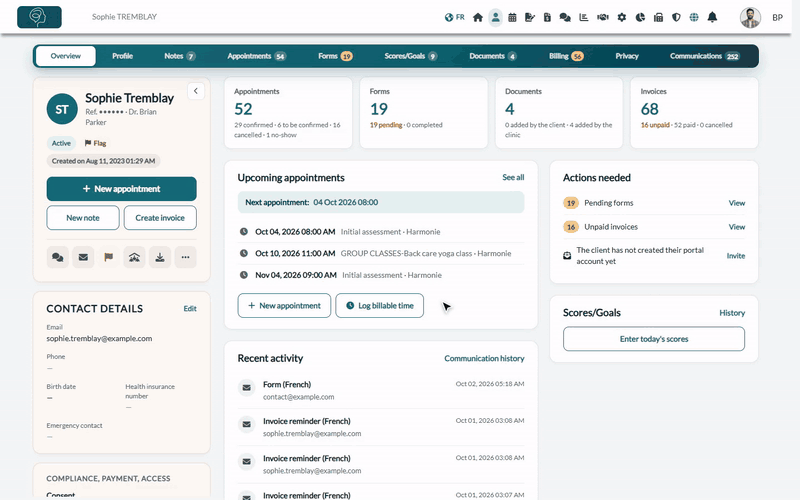The height and width of the screenshot is (500, 800).
Task: Click the Next appointment 04 Oct 2026 banner
Action: pos(381,203)
